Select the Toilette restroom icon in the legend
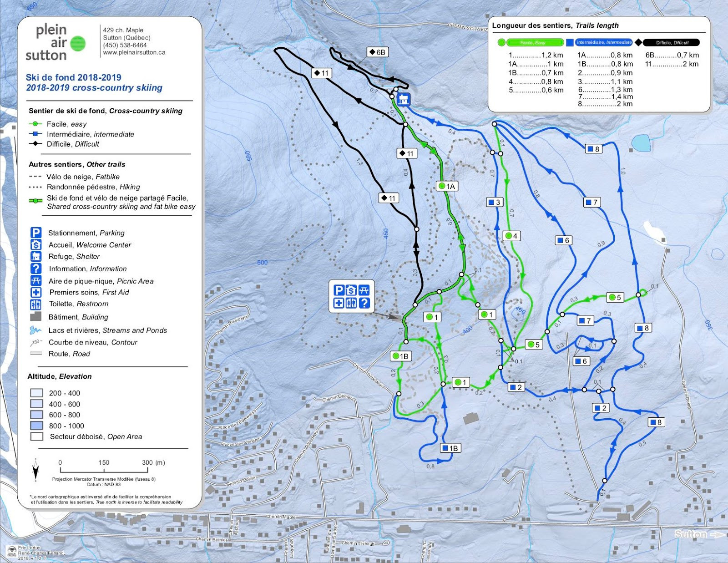The height and width of the screenshot is (563, 728). (36, 304)
